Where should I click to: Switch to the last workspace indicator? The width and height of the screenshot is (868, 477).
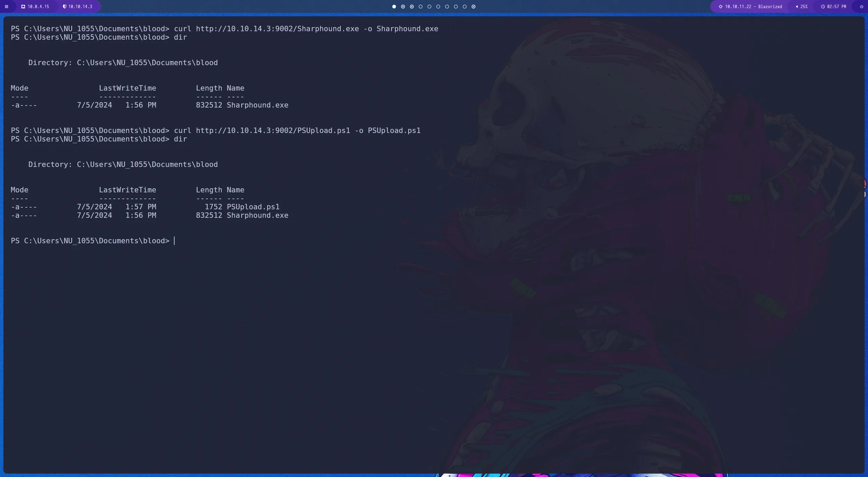coord(474,6)
